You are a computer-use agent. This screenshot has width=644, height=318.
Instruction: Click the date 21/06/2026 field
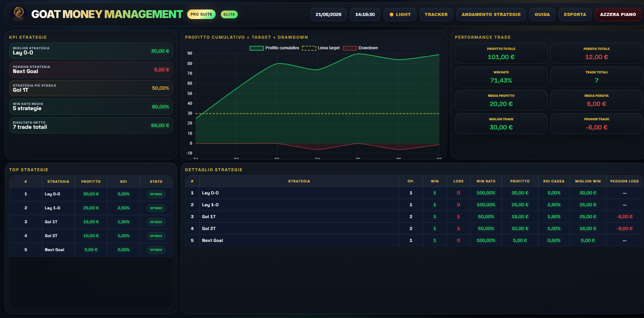point(328,15)
